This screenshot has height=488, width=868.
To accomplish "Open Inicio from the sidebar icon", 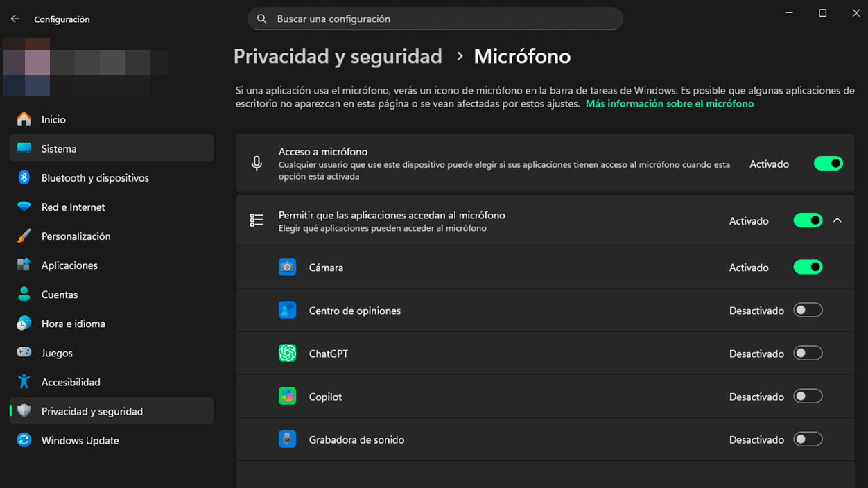I will click(x=24, y=119).
